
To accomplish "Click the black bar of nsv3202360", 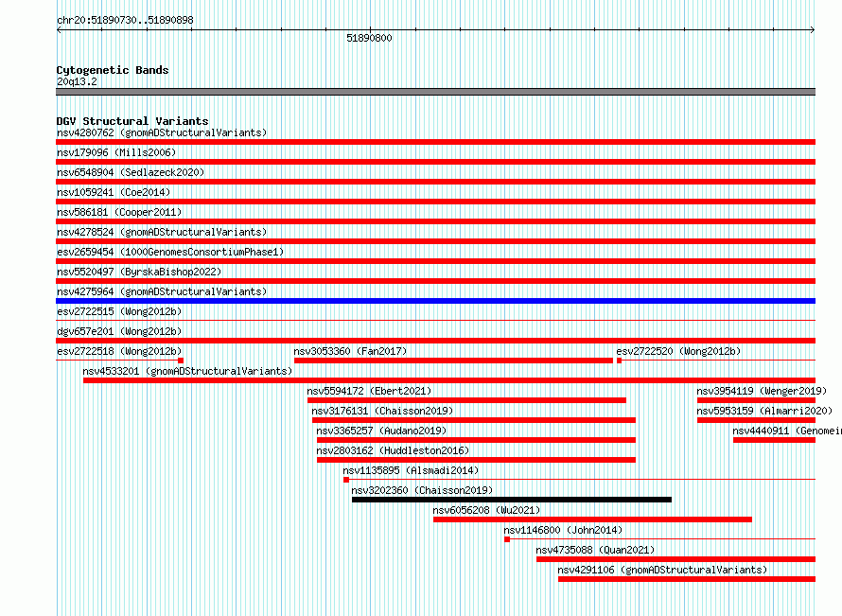I will click(512, 500).
